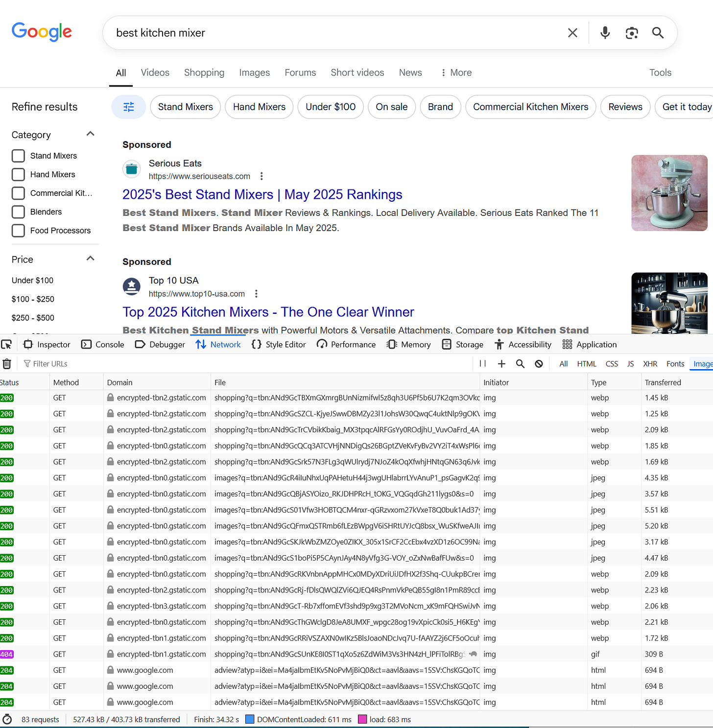The image size is (713, 728).
Task: Switch to the Storage panel
Action: [463, 345]
